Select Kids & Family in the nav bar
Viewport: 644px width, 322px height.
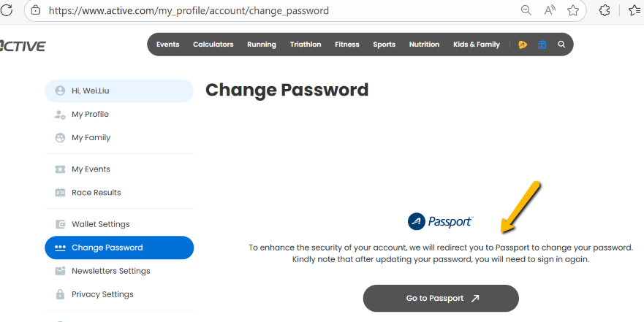pyautogui.click(x=476, y=45)
